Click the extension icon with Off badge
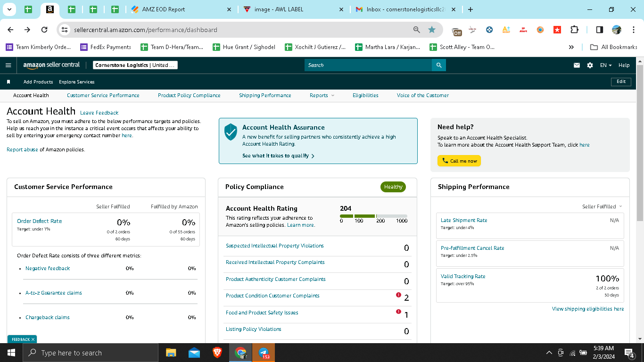 click(457, 31)
